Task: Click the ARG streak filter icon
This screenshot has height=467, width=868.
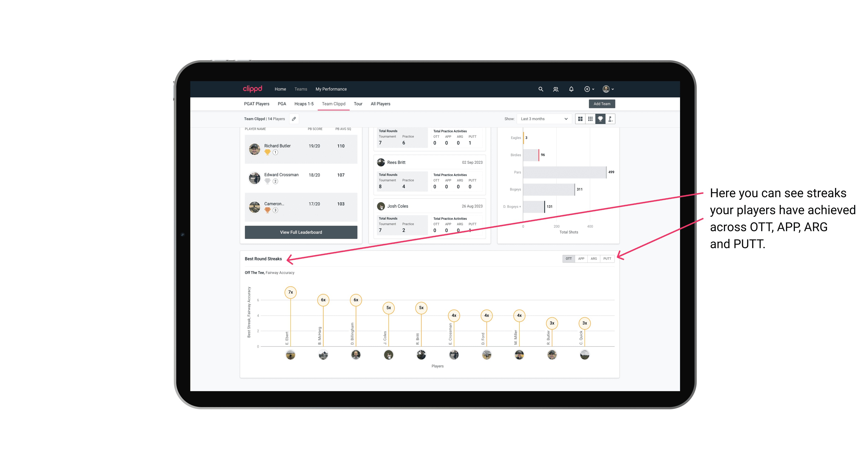Action: [594, 258]
